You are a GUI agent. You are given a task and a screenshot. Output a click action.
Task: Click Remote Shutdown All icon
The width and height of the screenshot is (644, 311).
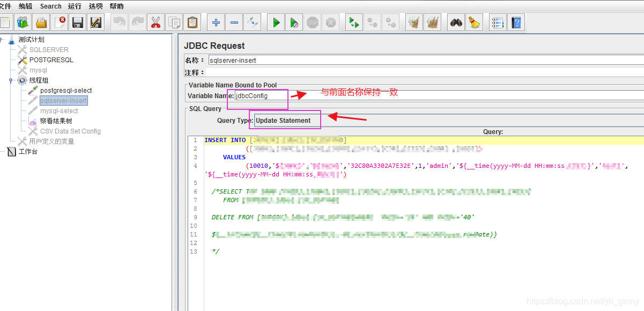tap(391, 23)
